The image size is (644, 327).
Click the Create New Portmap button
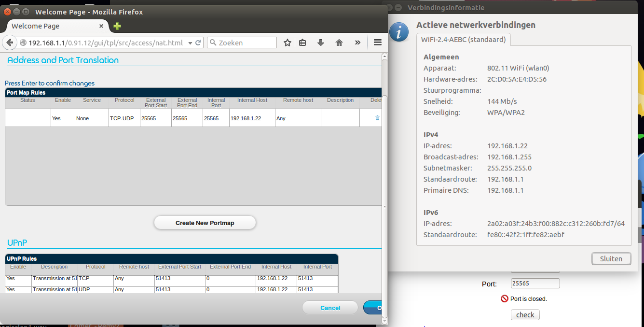[x=205, y=223]
